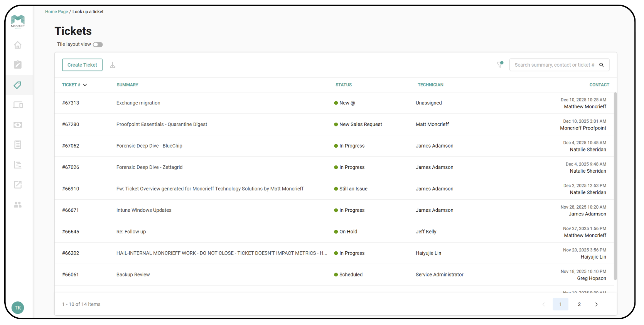This screenshot has width=644, height=325.
Task: Go to page 2 of tickets
Action: pos(579,305)
